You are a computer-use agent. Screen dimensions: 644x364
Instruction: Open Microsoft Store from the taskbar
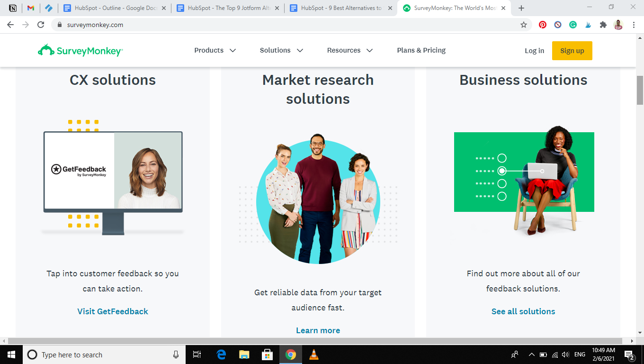point(268,355)
